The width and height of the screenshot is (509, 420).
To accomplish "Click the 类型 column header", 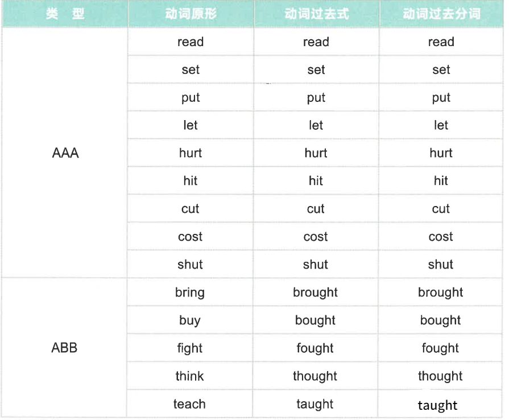I will pyautogui.click(x=65, y=14).
